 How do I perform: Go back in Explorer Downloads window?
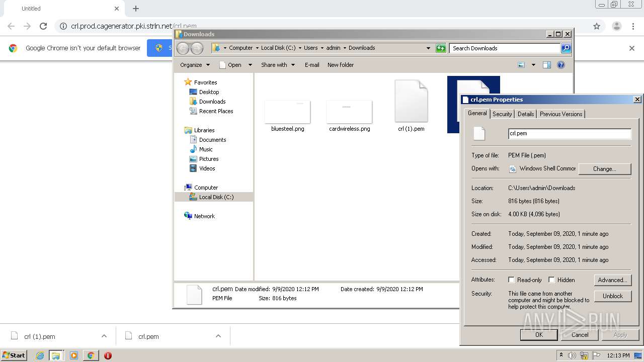coord(183,48)
